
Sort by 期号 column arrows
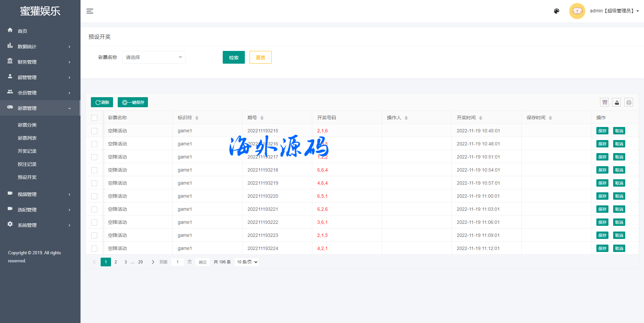262,118
